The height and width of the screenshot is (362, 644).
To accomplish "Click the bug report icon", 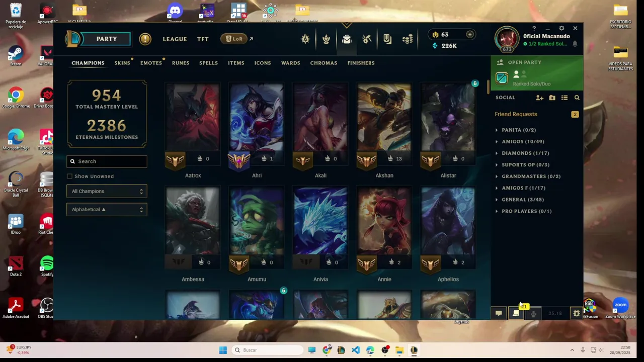I will (577, 313).
